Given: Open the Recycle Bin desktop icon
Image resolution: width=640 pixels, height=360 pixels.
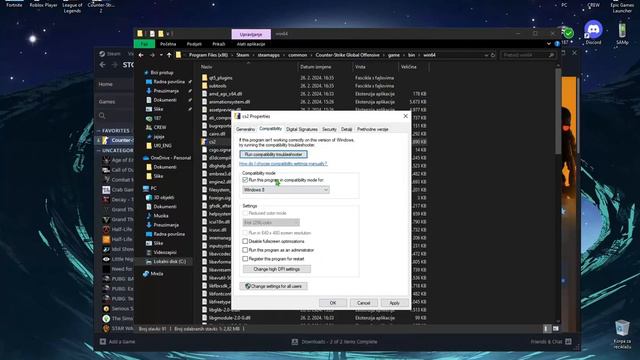Looking at the screenshot, I should (x=622, y=334).
